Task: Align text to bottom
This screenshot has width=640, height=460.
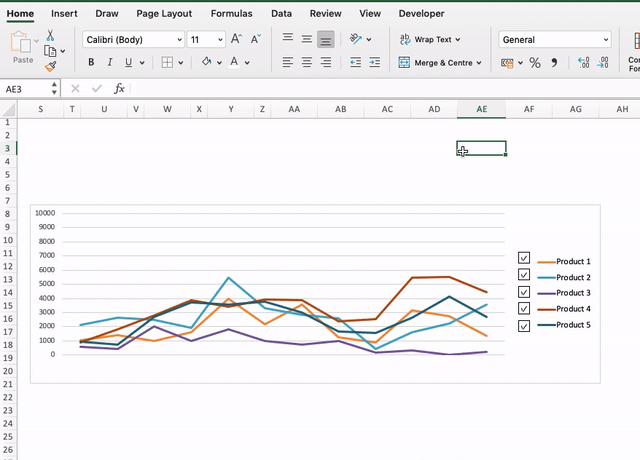Action: tap(325, 39)
